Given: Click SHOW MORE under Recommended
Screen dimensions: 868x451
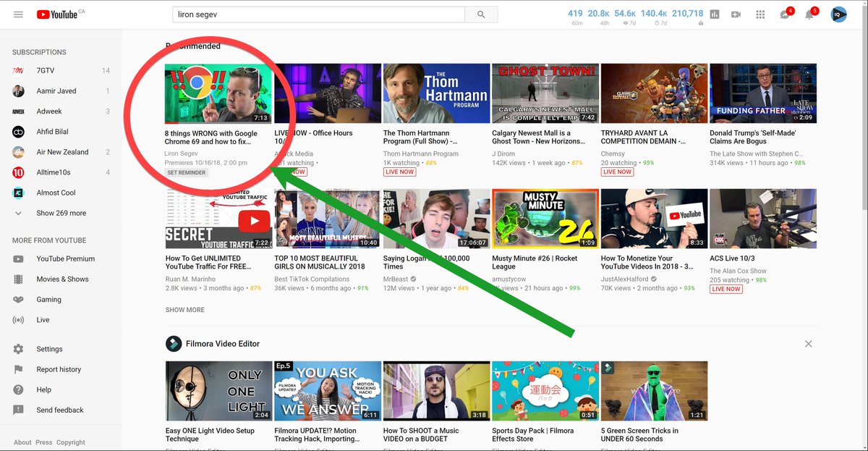Looking at the screenshot, I should [x=185, y=310].
